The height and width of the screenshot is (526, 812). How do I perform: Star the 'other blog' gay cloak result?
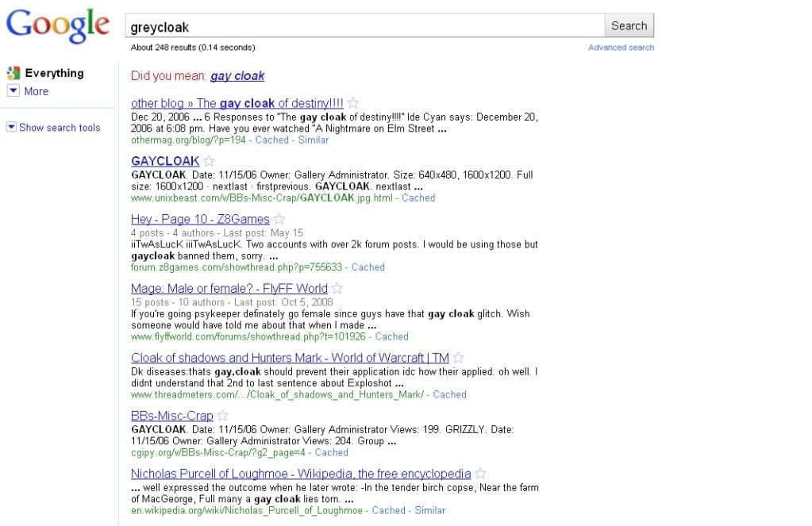(x=353, y=103)
